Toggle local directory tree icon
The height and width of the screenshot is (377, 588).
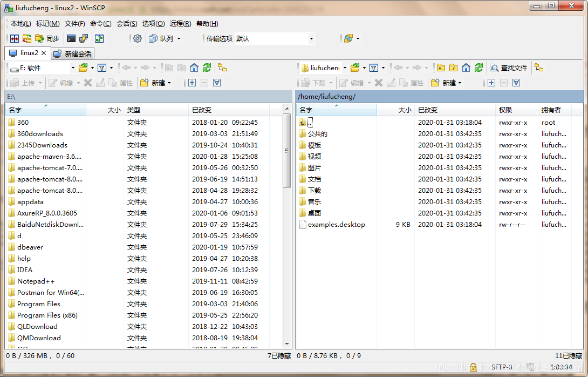[222, 68]
